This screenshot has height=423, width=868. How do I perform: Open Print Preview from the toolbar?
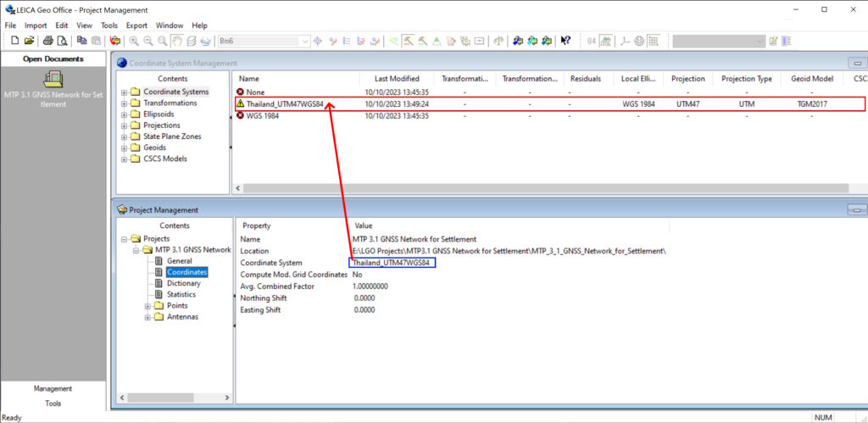(x=62, y=41)
